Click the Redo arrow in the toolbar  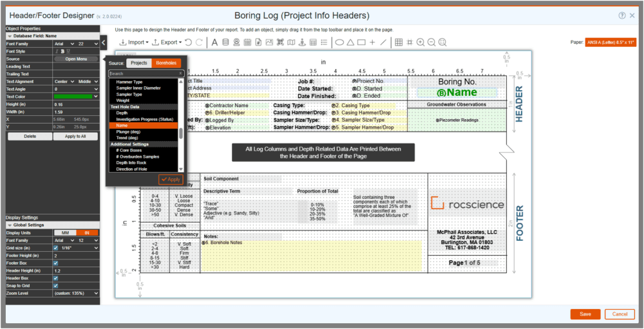click(199, 42)
